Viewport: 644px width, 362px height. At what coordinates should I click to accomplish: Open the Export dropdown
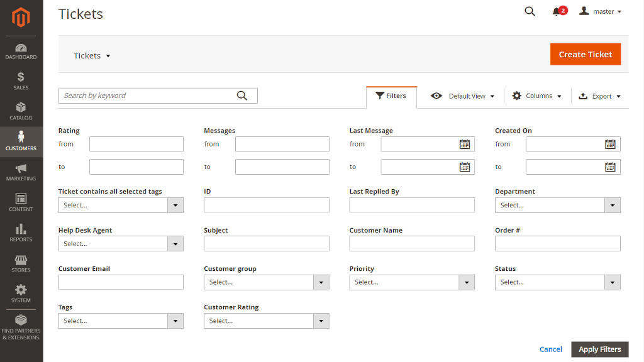pyautogui.click(x=599, y=96)
